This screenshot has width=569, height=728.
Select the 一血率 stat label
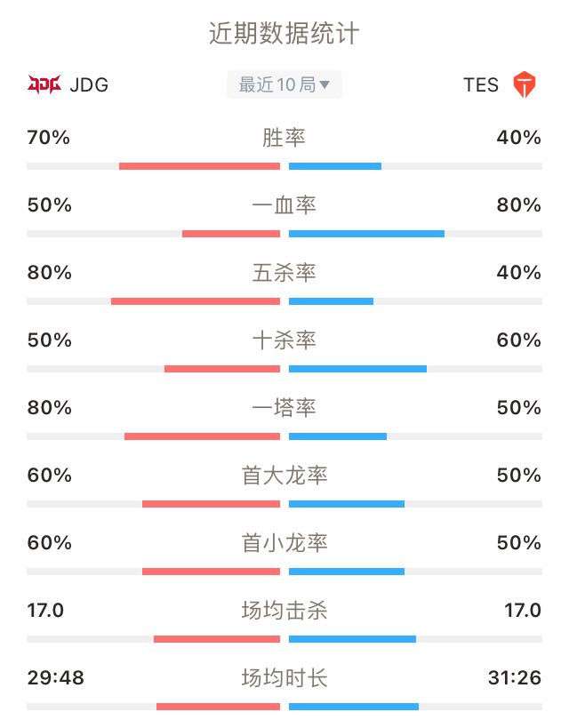click(x=284, y=205)
